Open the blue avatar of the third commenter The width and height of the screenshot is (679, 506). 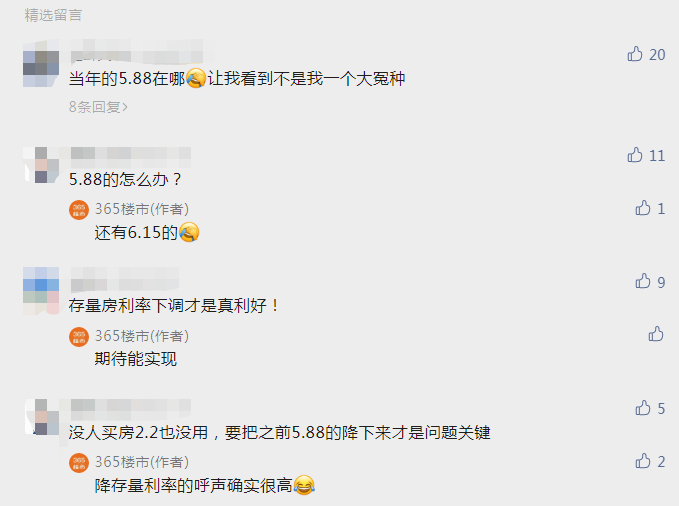pos(41,290)
